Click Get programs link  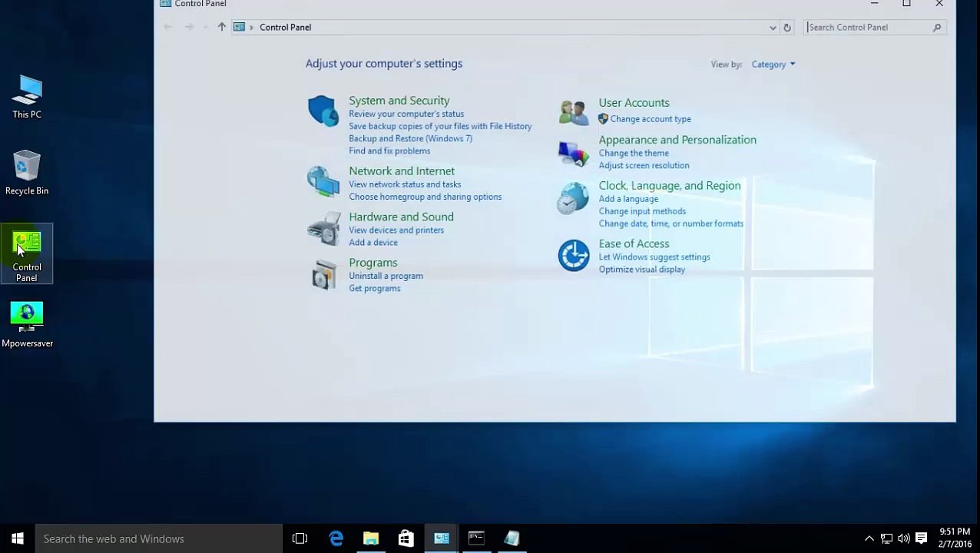tap(374, 288)
